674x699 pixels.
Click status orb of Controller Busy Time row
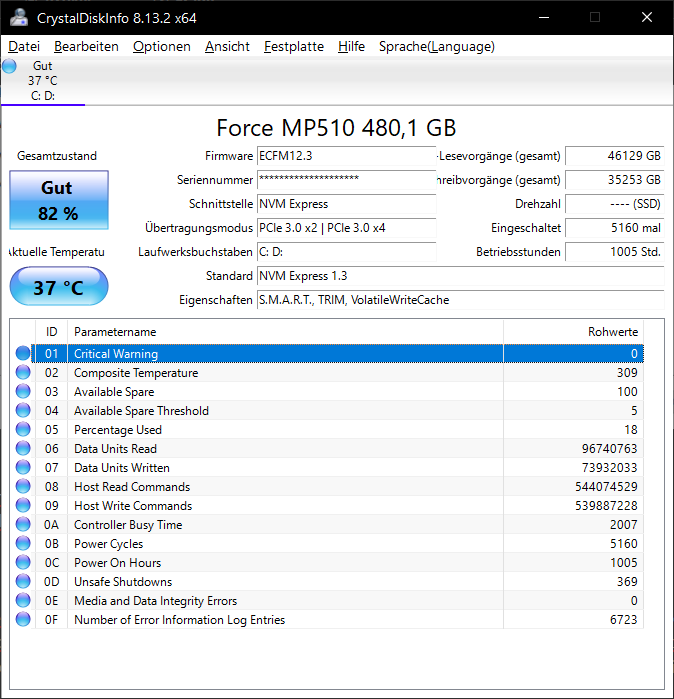[23, 525]
